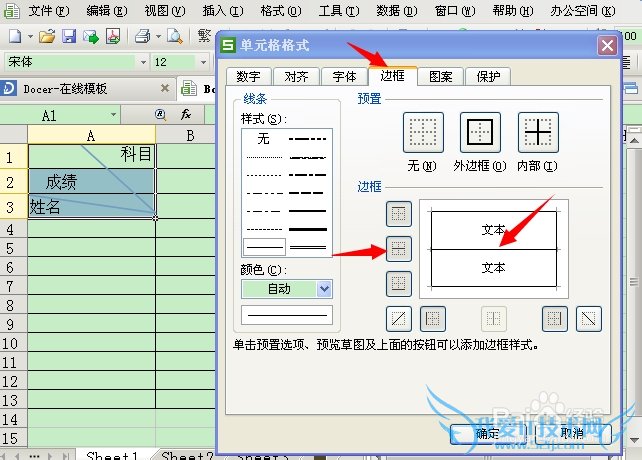
Task: Click the 取消 button in the dialog
Action: (x=572, y=434)
